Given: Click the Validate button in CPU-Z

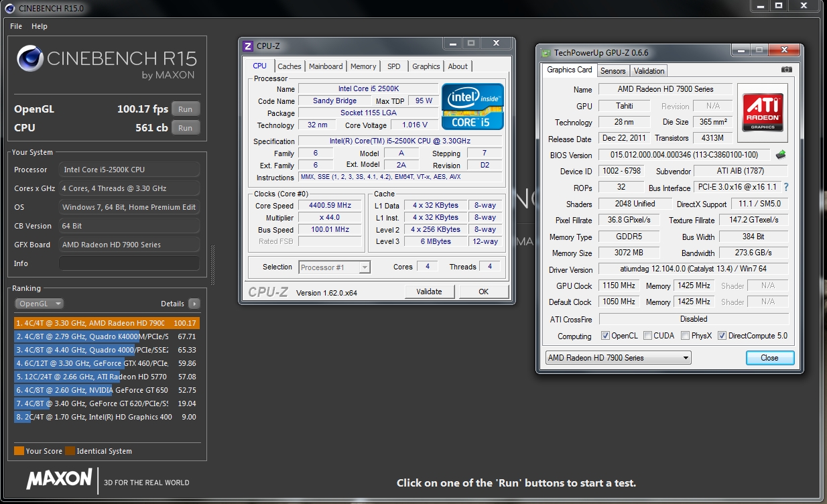Looking at the screenshot, I should tap(429, 292).
